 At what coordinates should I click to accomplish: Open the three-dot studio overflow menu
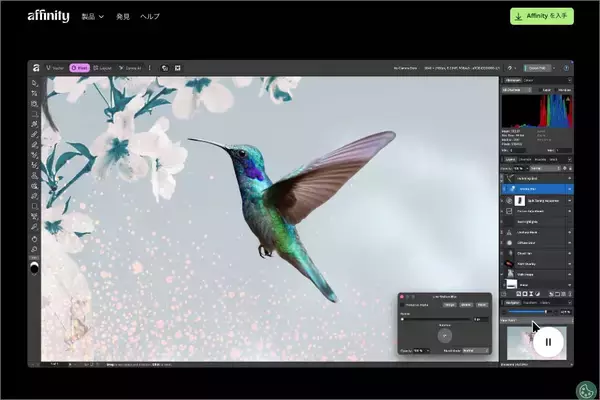[x=150, y=68]
